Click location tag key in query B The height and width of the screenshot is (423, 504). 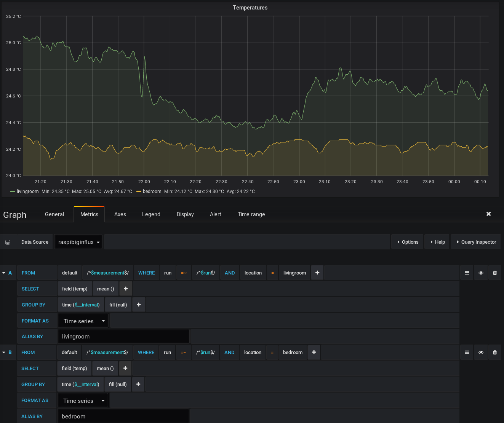253,352
